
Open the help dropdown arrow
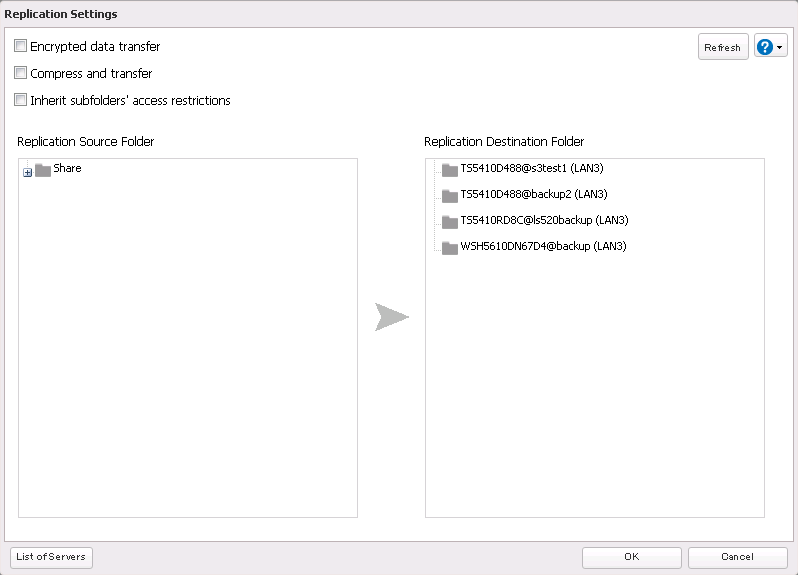coord(780,48)
